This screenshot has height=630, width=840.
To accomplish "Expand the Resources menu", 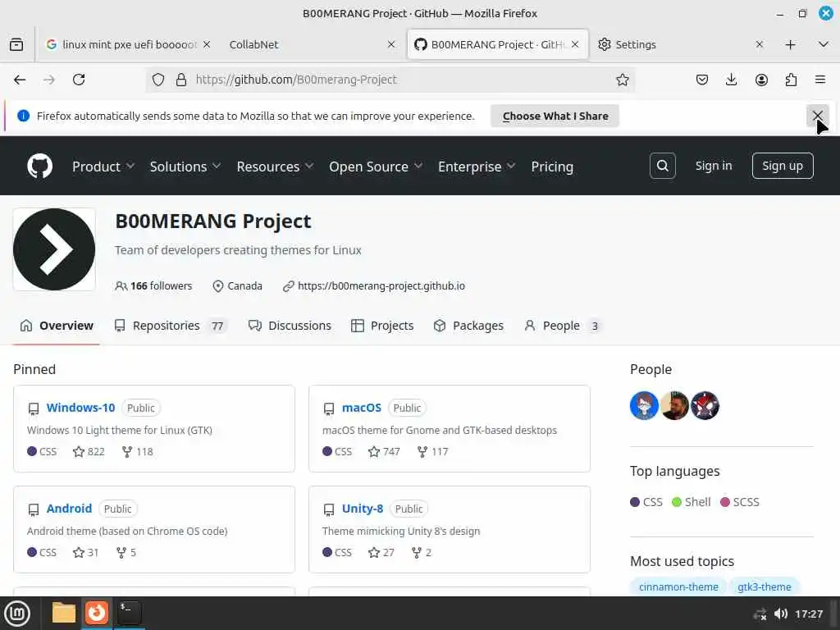I will coord(275,167).
